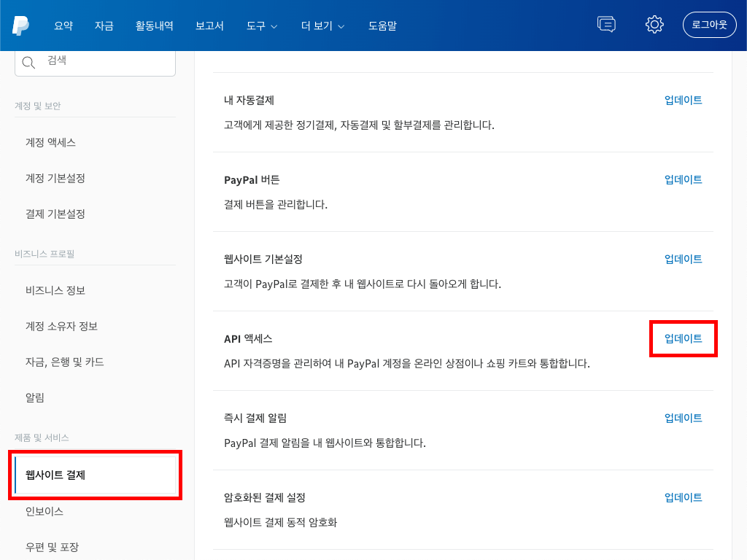Open 계정 소유자 정보 in sidebar
The width and height of the screenshot is (747, 560).
pyautogui.click(x=61, y=326)
